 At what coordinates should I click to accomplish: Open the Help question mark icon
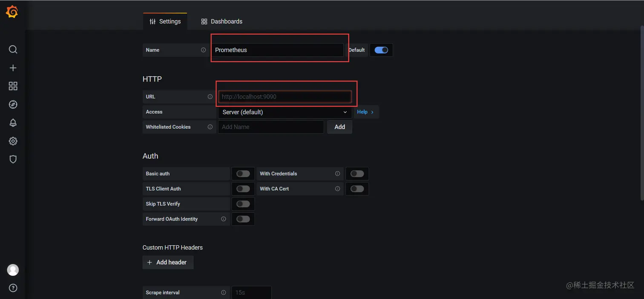click(13, 288)
